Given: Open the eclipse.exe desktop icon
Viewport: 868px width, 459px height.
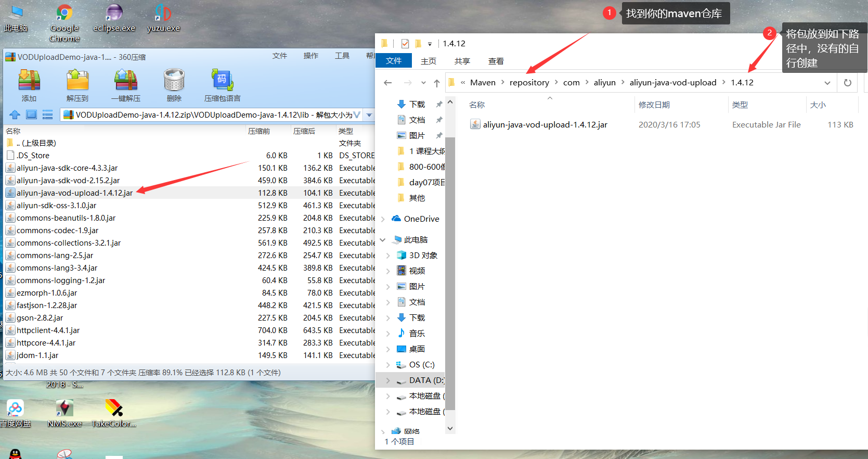Looking at the screenshot, I should click(x=114, y=18).
